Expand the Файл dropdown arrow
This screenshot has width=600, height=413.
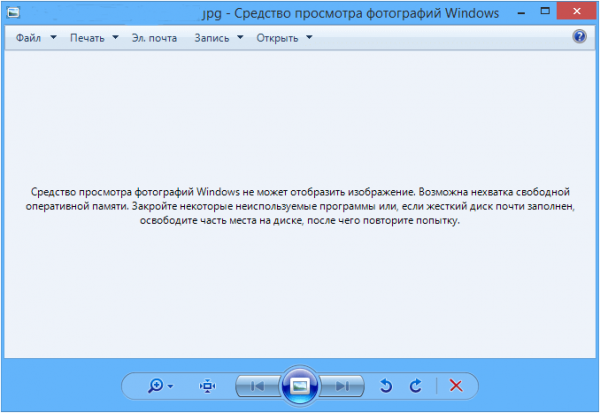tap(54, 38)
